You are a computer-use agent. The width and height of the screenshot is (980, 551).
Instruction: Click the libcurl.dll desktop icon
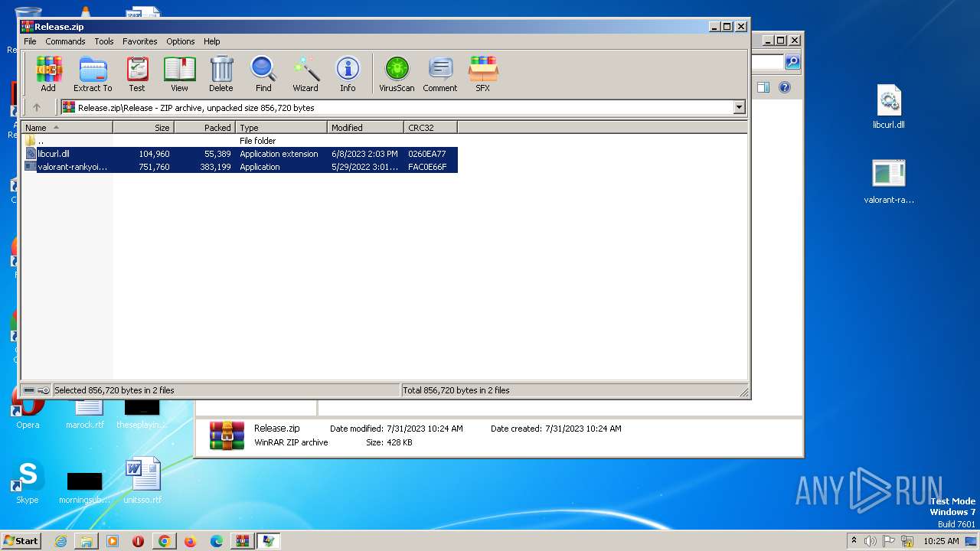coord(888,107)
